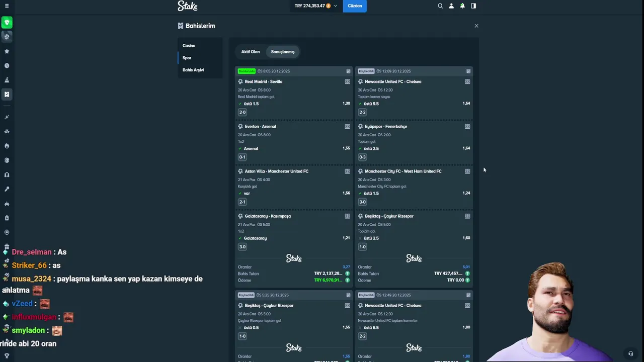The image size is (644, 362).
Task: Click Dre_selman username in chat overlay
Action: point(32,252)
